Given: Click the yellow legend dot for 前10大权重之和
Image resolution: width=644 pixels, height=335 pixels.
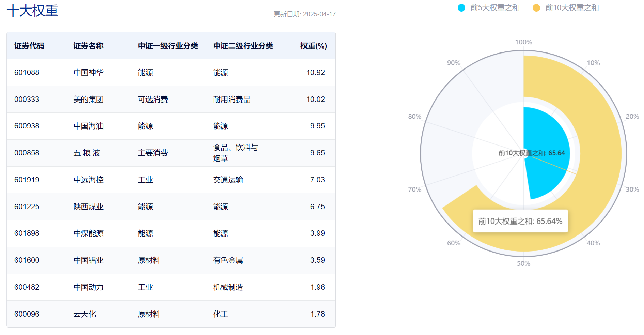Looking at the screenshot, I should point(536,8).
